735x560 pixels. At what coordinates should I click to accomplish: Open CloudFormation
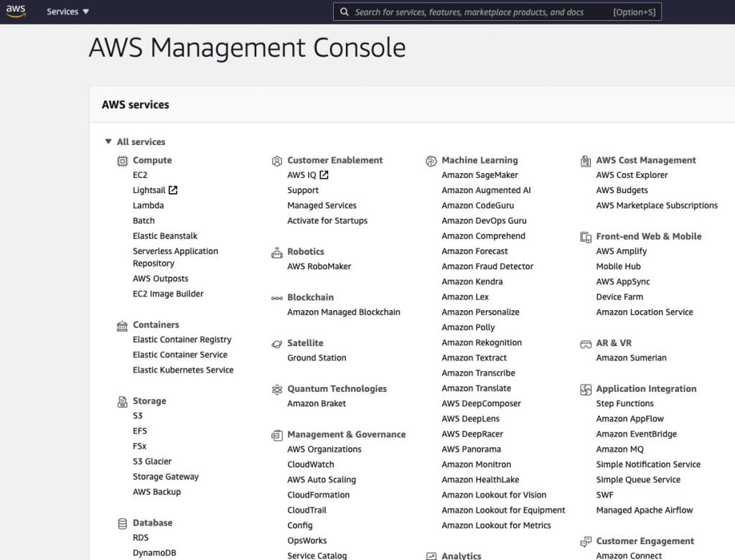coord(318,495)
